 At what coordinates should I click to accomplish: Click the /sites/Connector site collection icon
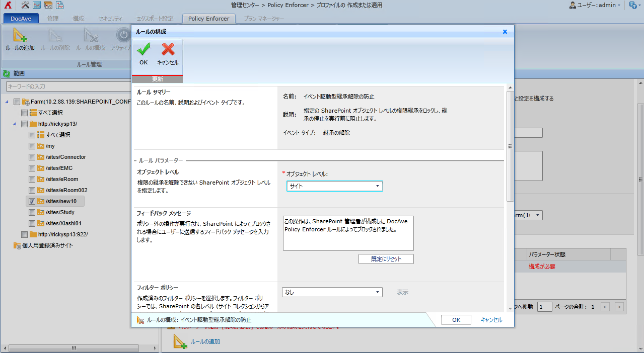(41, 157)
